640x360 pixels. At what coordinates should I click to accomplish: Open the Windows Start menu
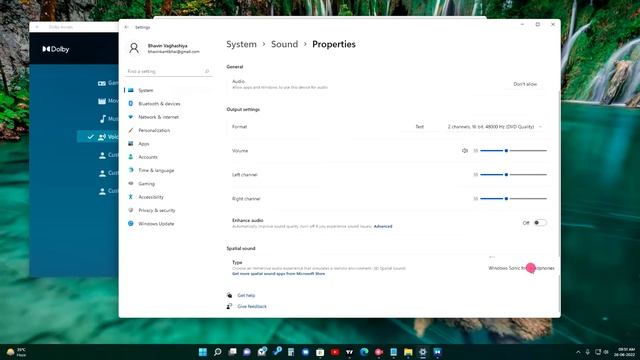click(203, 352)
